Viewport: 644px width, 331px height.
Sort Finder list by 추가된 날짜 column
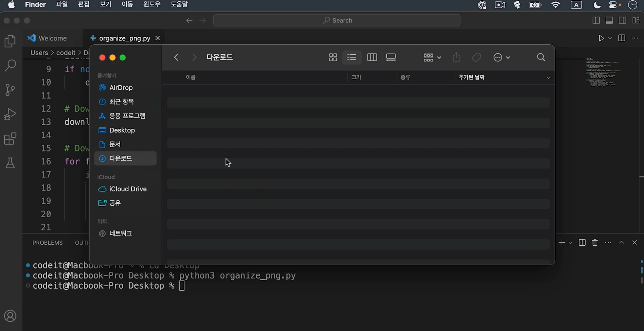(472, 77)
